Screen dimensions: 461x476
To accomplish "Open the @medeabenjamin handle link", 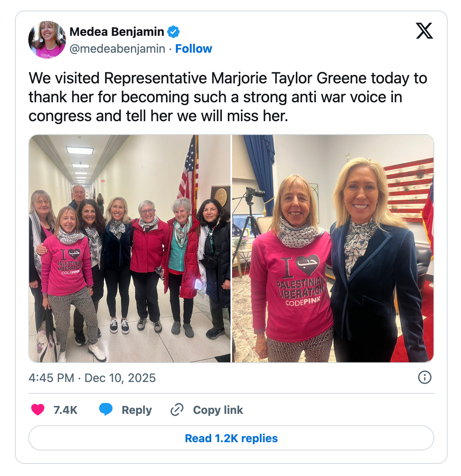I will tap(117, 49).
